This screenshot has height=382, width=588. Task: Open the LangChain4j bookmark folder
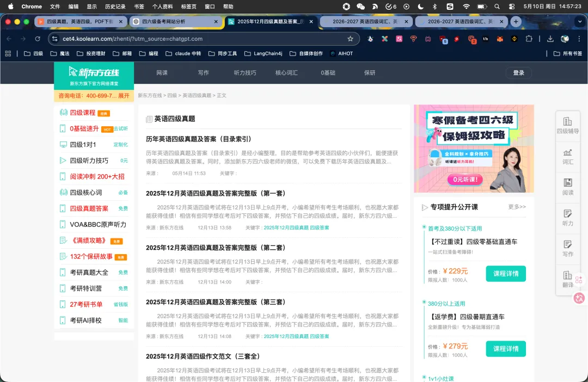[x=264, y=54]
